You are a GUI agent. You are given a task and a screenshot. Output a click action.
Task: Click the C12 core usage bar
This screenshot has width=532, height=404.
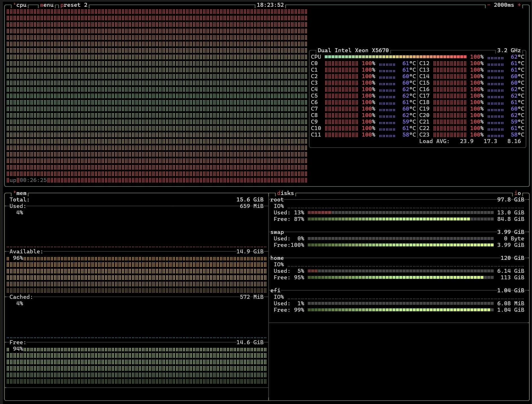tap(450, 63)
